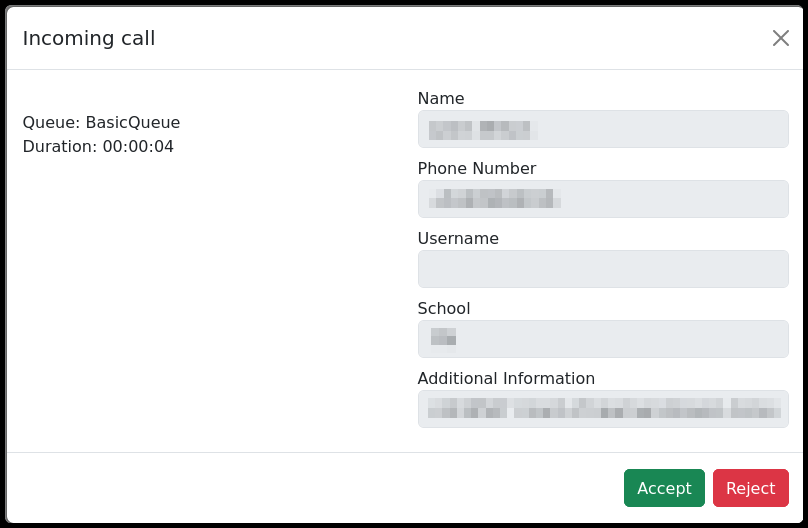Click the Name label

(441, 98)
